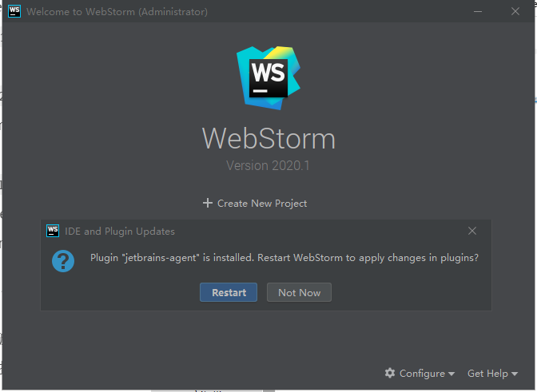
Task: Expand the arrow next to Get Help
Action: click(x=515, y=374)
